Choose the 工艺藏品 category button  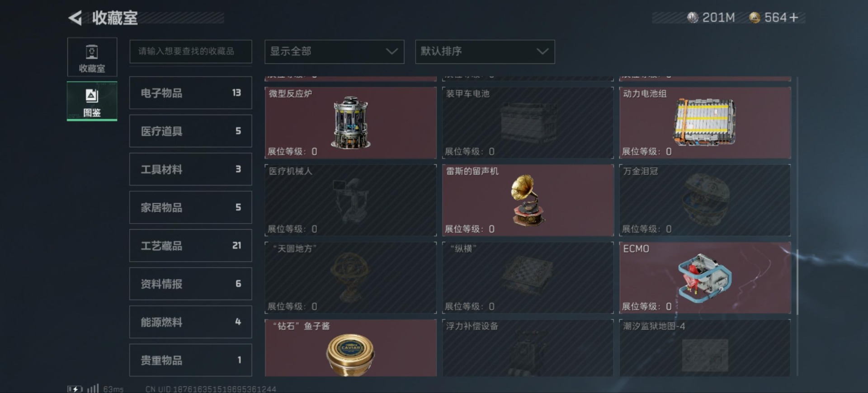[190, 246]
